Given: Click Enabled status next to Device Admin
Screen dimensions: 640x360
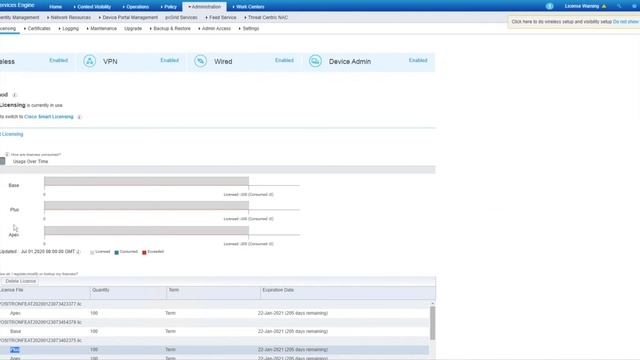Looking at the screenshot, I should tap(418, 60).
